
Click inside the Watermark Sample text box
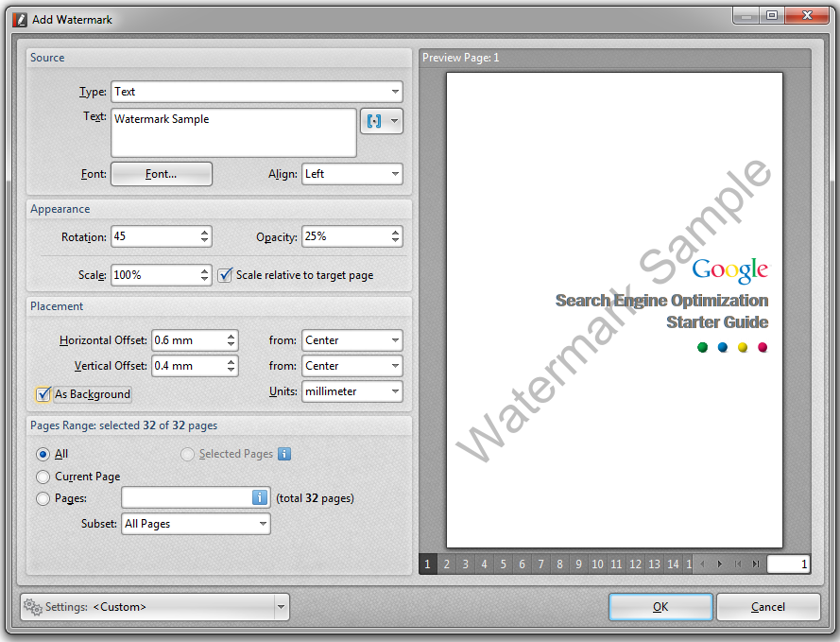(232, 132)
